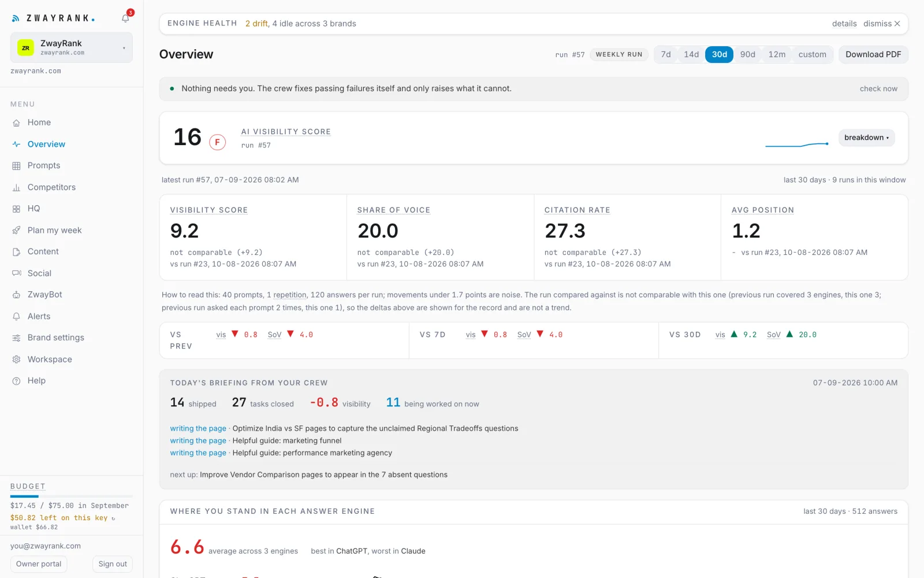Select the 14d time range
The height and width of the screenshot is (578, 924).
point(691,54)
